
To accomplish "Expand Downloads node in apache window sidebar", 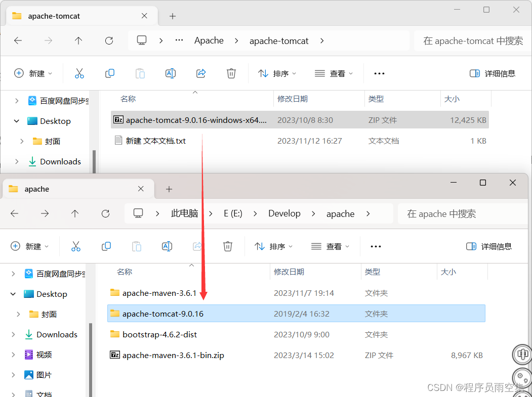I will (13, 335).
